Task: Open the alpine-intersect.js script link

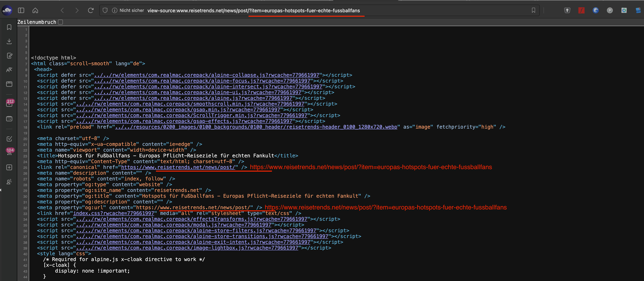Action: tap(208, 87)
